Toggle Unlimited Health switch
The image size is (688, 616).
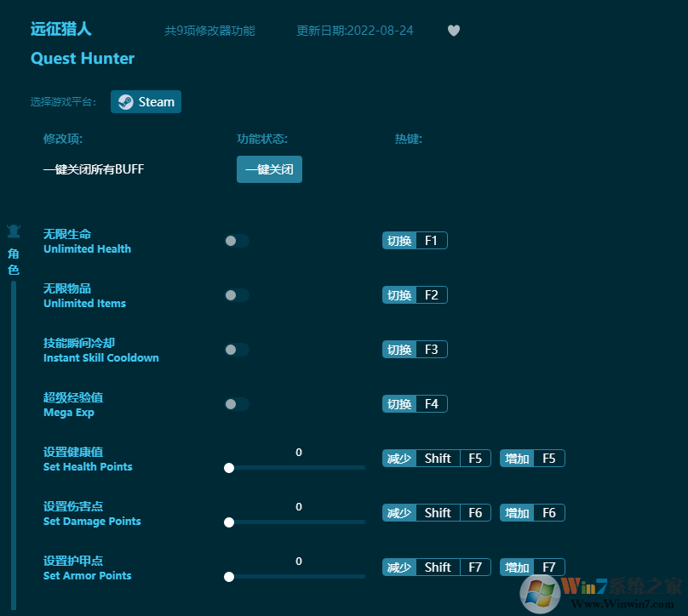(x=237, y=241)
